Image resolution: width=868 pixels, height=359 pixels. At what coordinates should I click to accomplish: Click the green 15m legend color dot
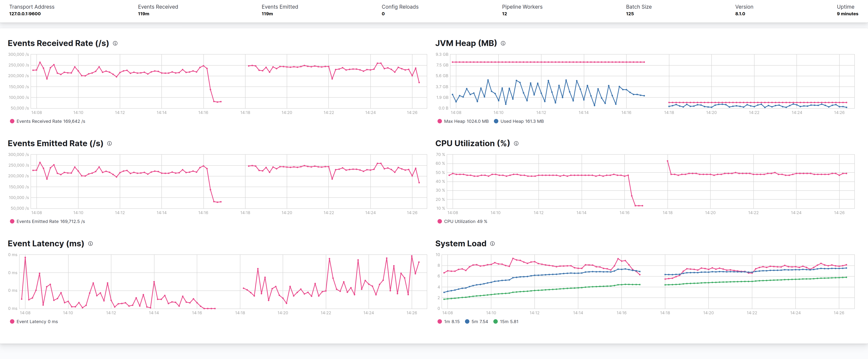point(496,322)
